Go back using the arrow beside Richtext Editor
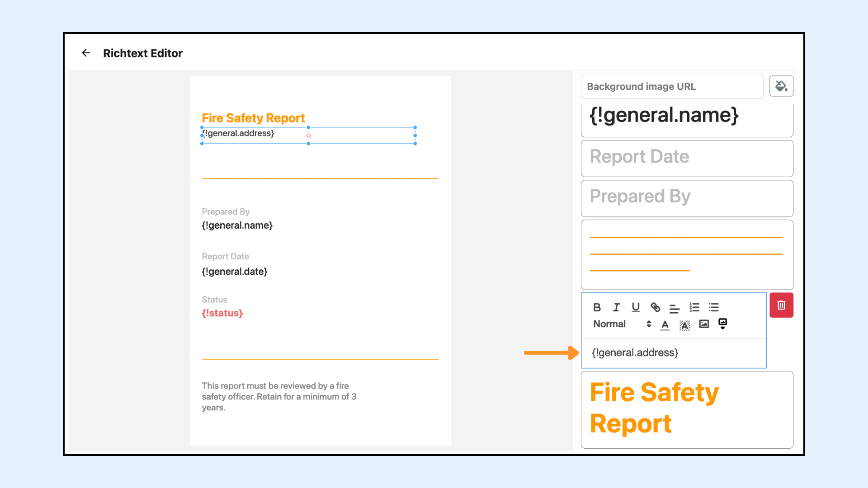Image resolution: width=868 pixels, height=488 pixels. click(86, 53)
